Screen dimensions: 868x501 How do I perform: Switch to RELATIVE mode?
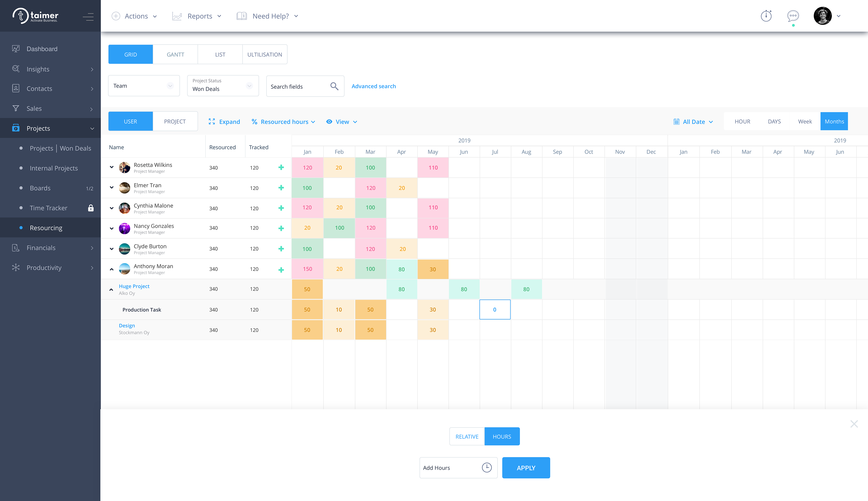(467, 436)
